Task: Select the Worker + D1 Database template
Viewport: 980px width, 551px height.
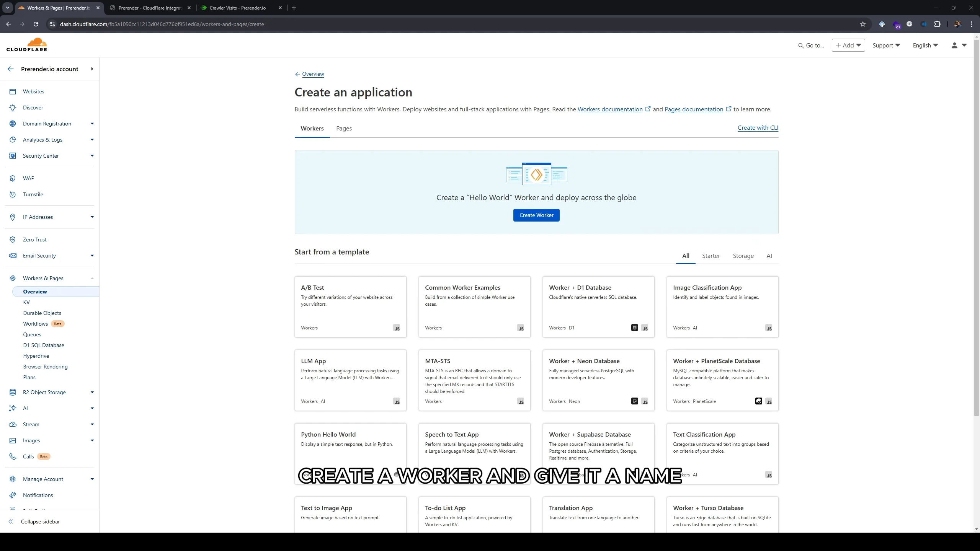Action: point(598,306)
